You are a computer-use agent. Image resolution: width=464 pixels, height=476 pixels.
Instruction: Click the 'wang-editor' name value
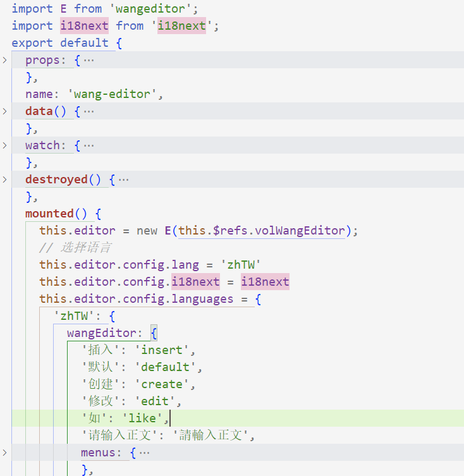[113, 94]
